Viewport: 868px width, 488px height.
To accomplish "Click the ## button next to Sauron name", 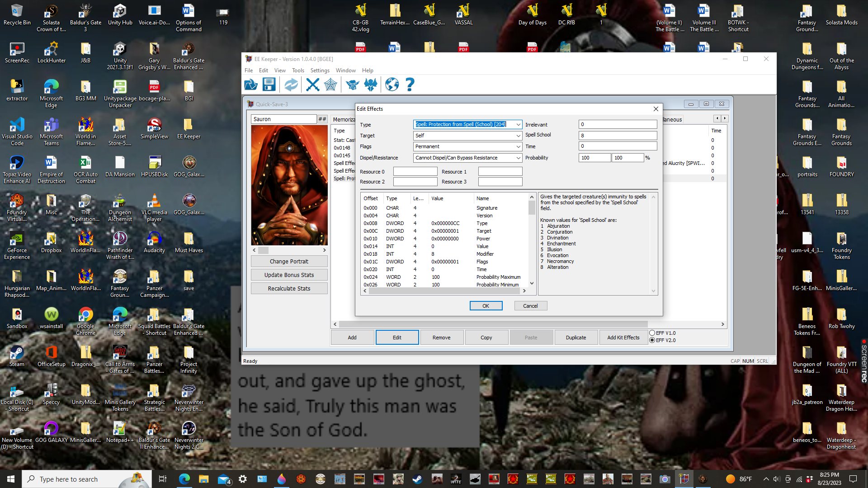I will (x=322, y=119).
